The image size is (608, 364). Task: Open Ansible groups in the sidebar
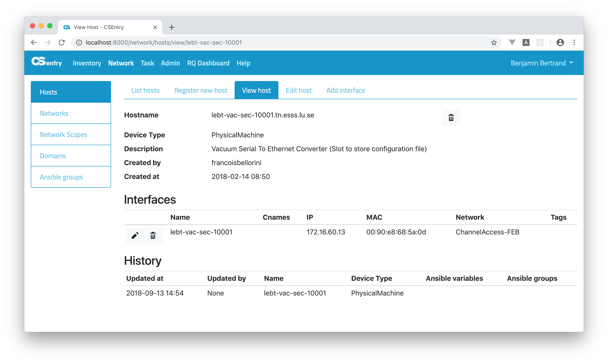pos(61,177)
